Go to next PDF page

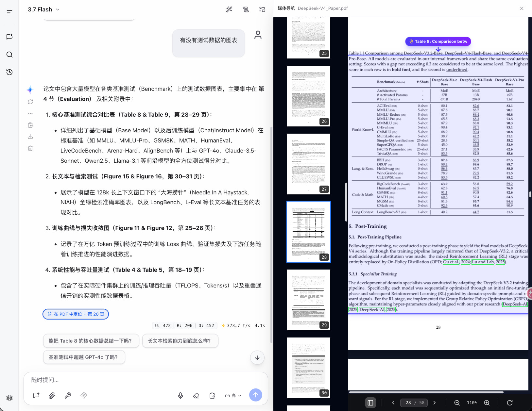[x=435, y=403]
